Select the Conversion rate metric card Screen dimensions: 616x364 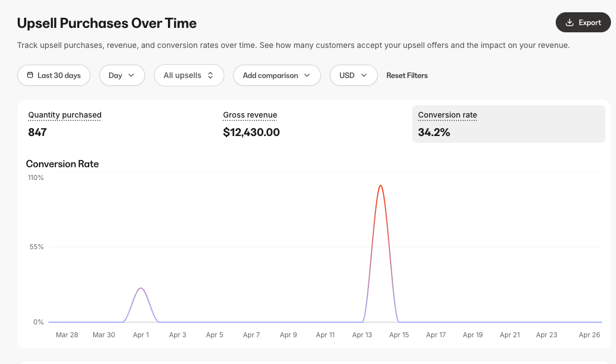coord(508,124)
